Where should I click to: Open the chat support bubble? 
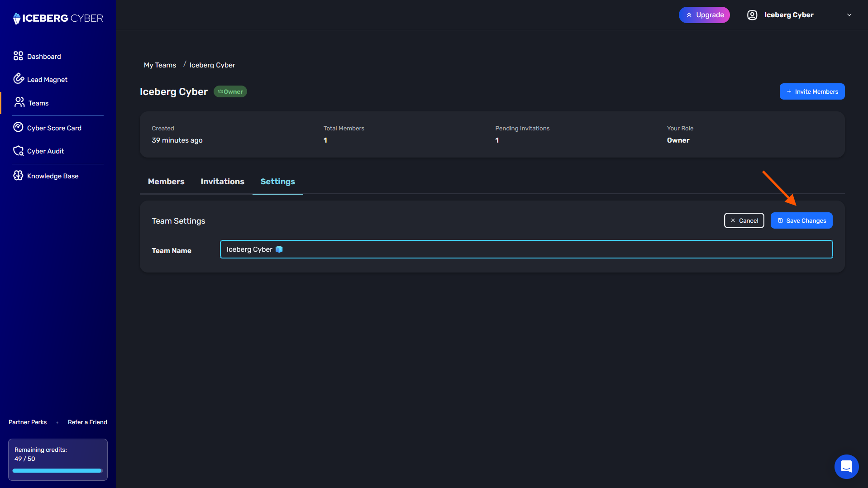[846, 466]
